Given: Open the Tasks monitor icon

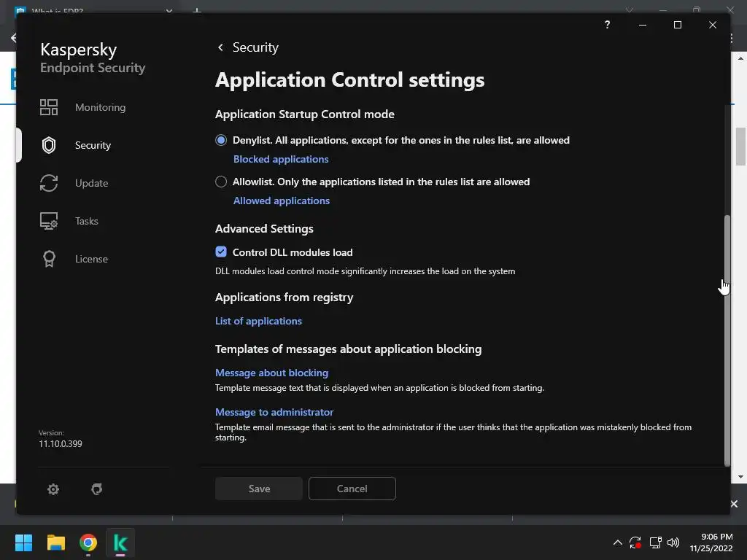Looking at the screenshot, I should [49, 221].
